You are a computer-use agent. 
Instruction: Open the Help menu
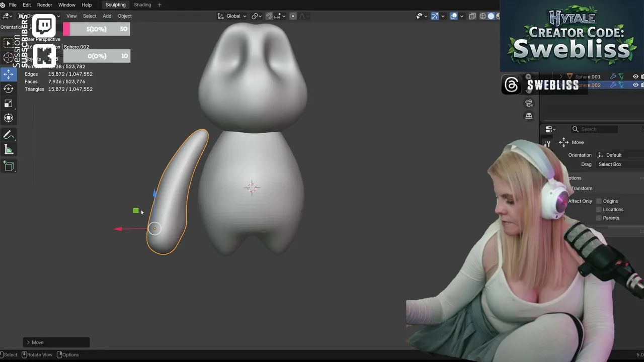tap(87, 5)
